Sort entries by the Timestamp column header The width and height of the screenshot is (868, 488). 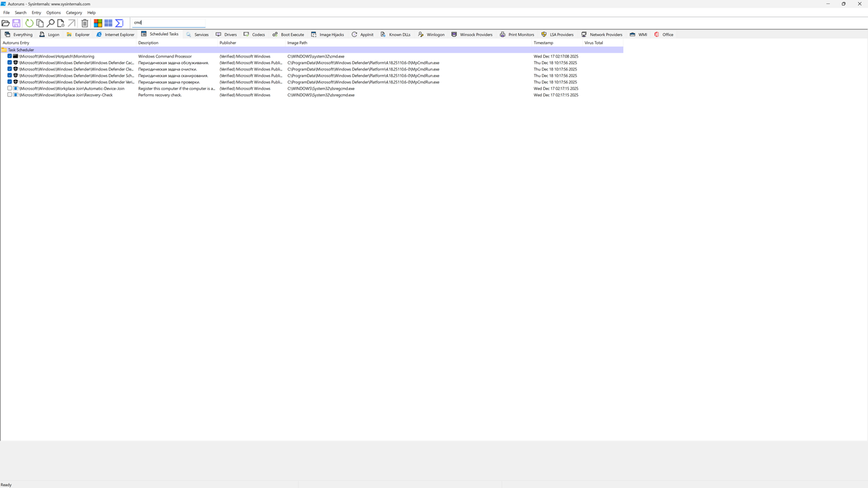[543, 43]
